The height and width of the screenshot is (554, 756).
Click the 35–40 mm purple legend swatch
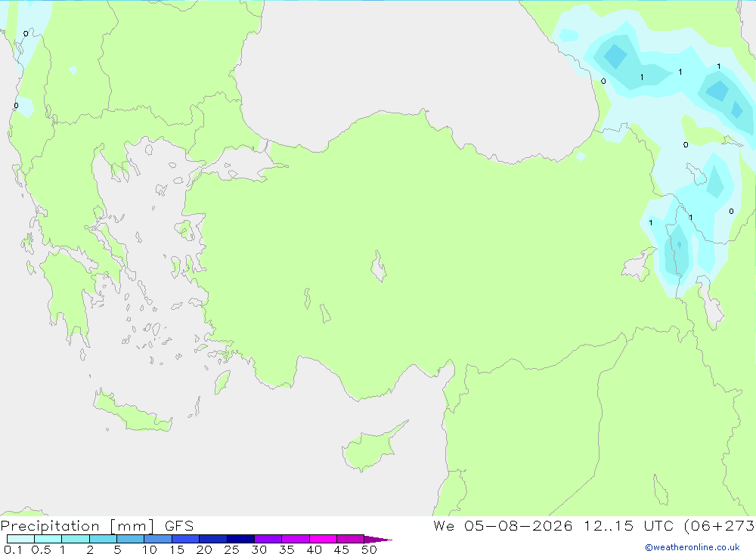click(295, 539)
